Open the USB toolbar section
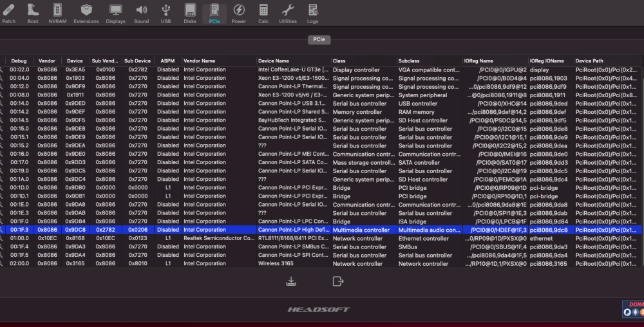The height and width of the screenshot is (327, 644). coord(166,13)
